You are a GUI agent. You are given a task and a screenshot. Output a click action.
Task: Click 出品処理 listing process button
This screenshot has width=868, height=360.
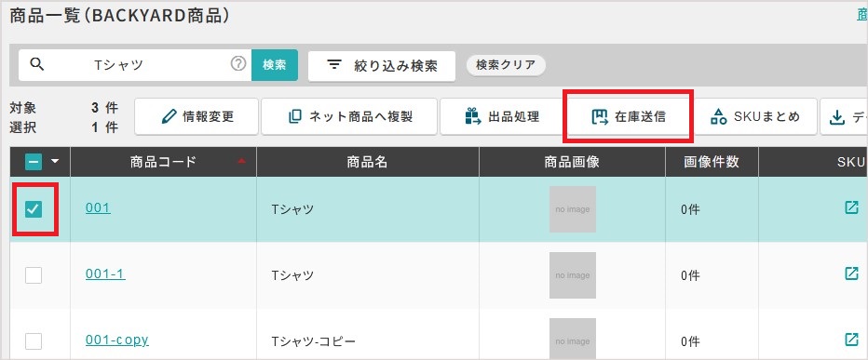(x=502, y=116)
